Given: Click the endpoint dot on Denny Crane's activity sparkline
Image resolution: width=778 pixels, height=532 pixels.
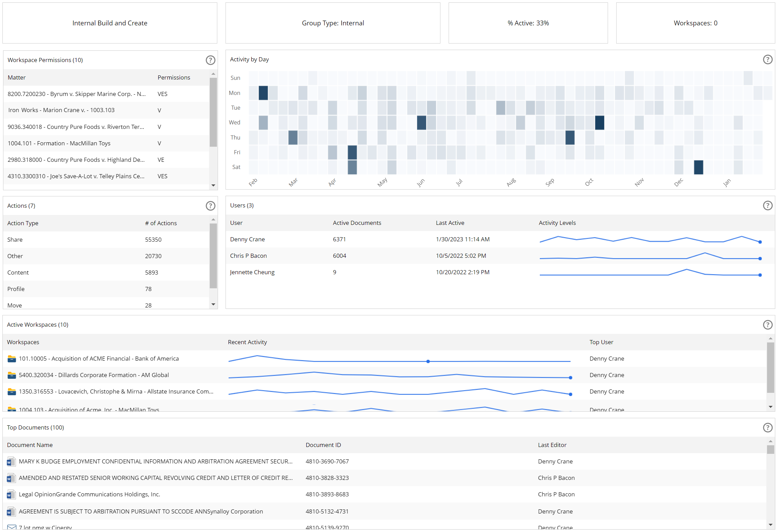Looking at the screenshot, I should 760,242.
